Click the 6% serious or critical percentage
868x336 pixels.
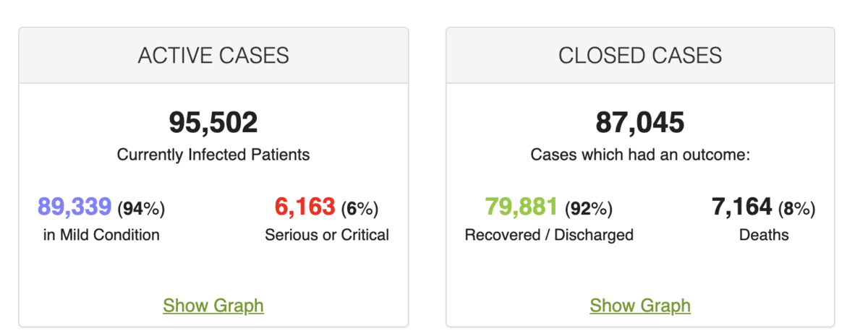tap(359, 209)
